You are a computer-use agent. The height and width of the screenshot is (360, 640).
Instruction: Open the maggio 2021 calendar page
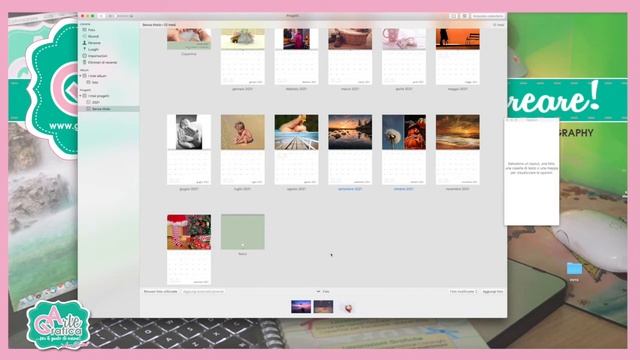point(458,57)
